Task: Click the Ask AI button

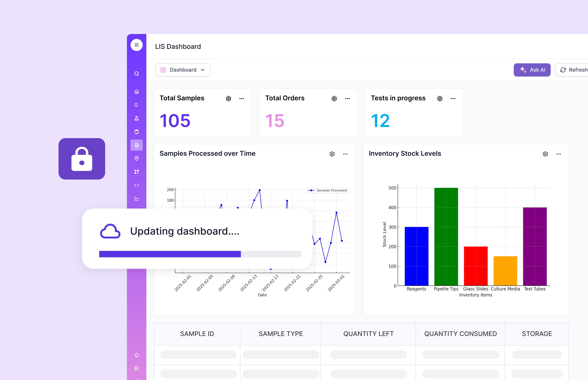Action: [532, 70]
